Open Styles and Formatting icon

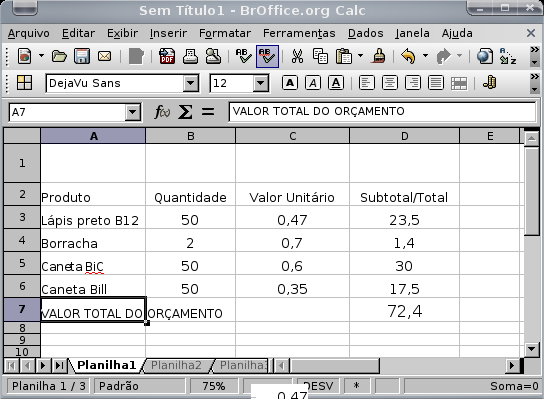point(24,83)
